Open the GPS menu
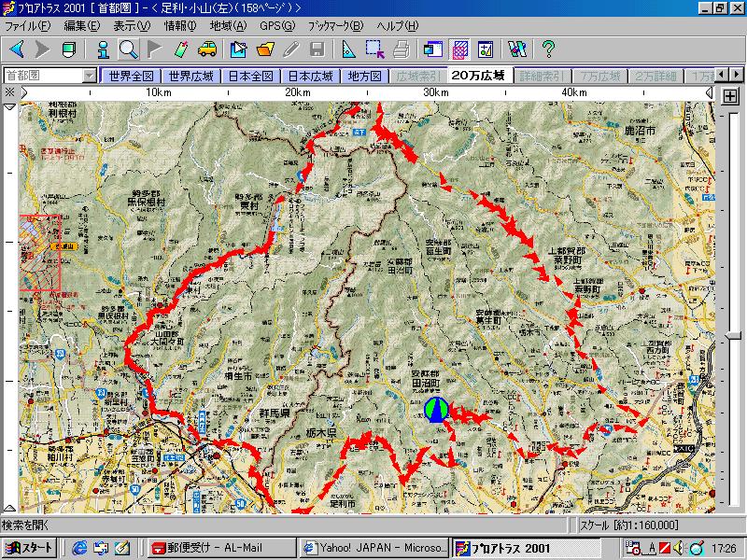Screen dimensions: 747x560 (x=275, y=25)
